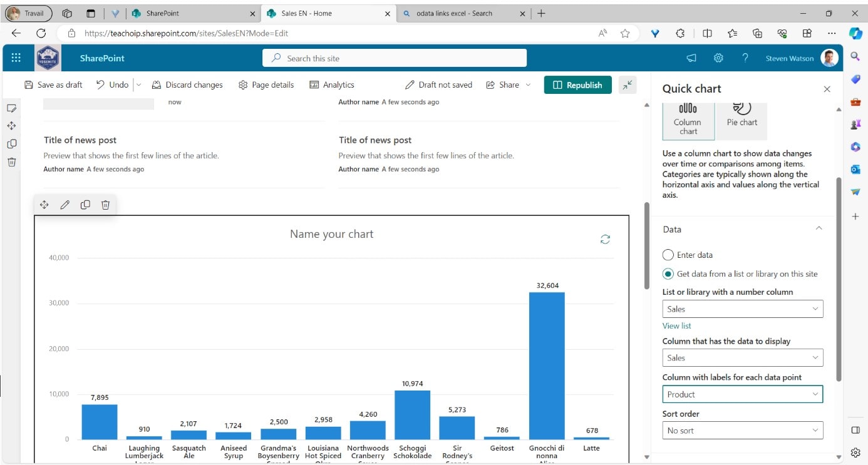
Task: Click the Republish button
Action: (x=577, y=85)
